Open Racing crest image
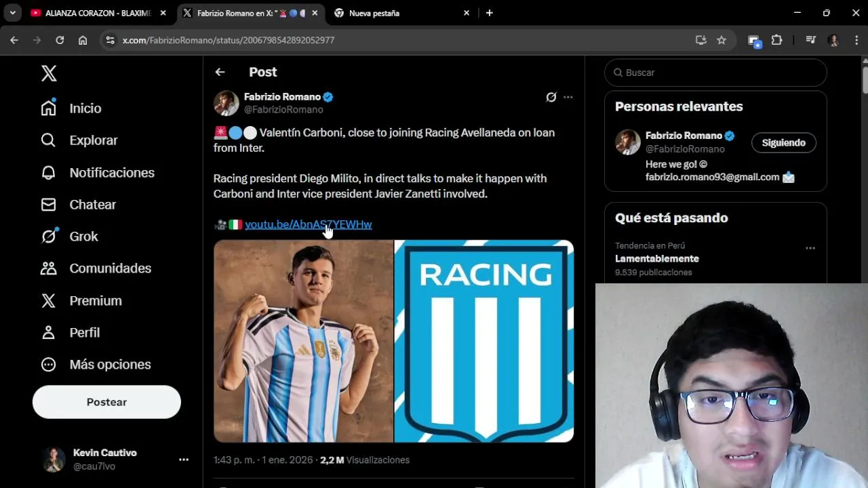This screenshot has width=868, height=488. [x=484, y=341]
